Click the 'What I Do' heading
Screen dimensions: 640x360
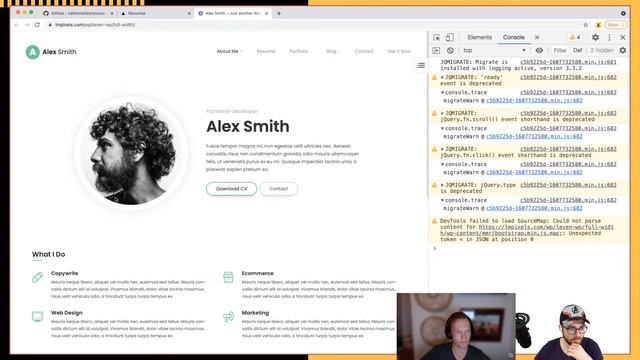[x=49, y=254]
